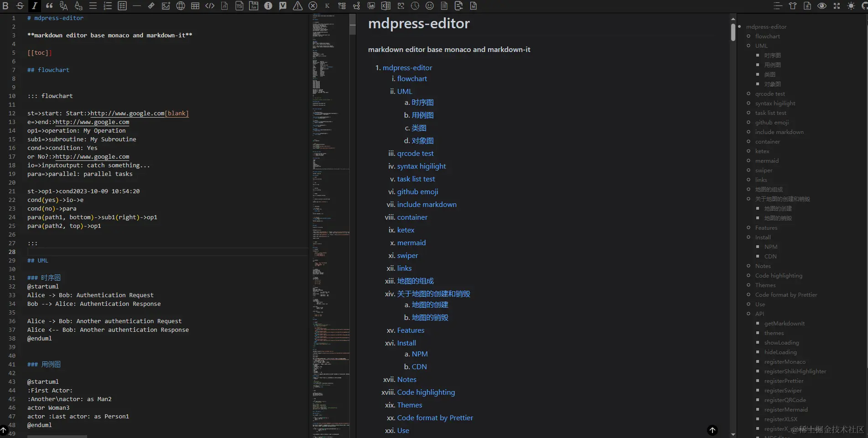Select 'getMarkdownIt' in right outline
Screen dimensions: 868x438
coord(784,323)
